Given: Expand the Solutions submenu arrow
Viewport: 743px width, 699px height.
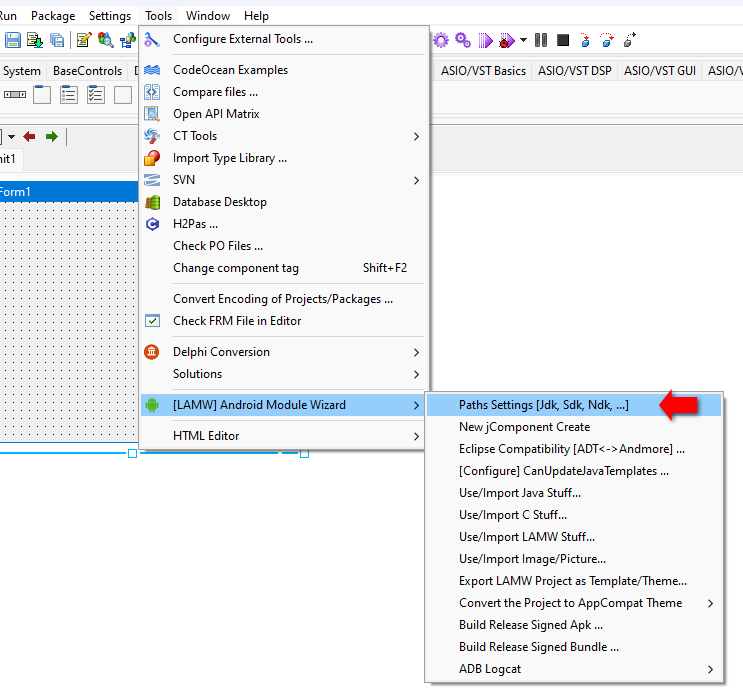Looking at the screenshot, I should click(x=416, y=374).
